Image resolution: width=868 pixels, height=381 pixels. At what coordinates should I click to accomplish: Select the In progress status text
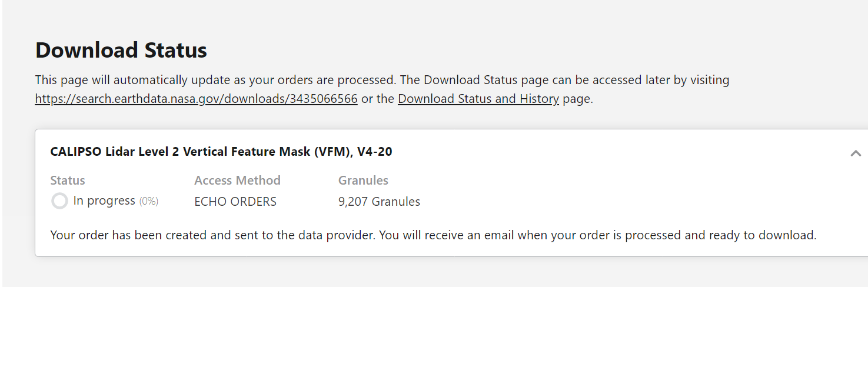click(x=104, y=200)
